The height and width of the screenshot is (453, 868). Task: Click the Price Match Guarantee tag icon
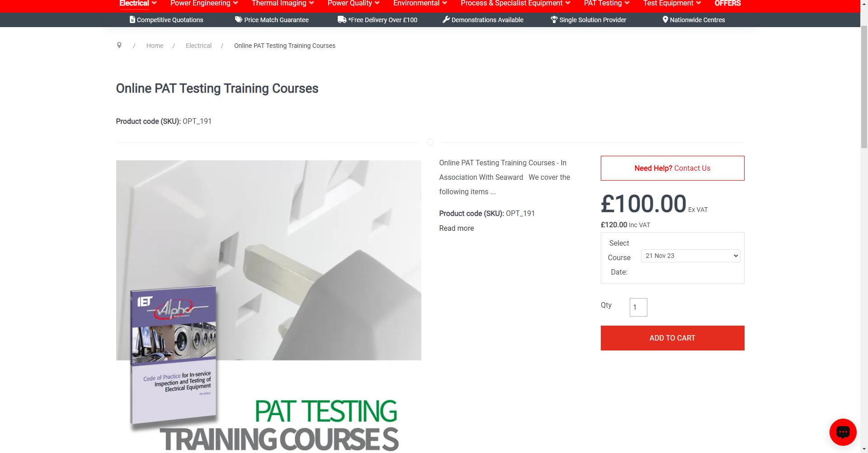point(239,19)
